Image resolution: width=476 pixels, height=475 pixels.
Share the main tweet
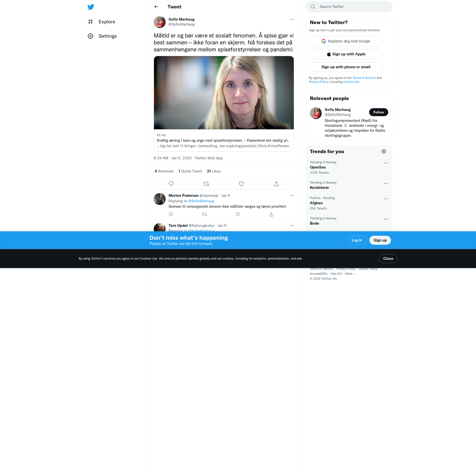pos(276,184)
